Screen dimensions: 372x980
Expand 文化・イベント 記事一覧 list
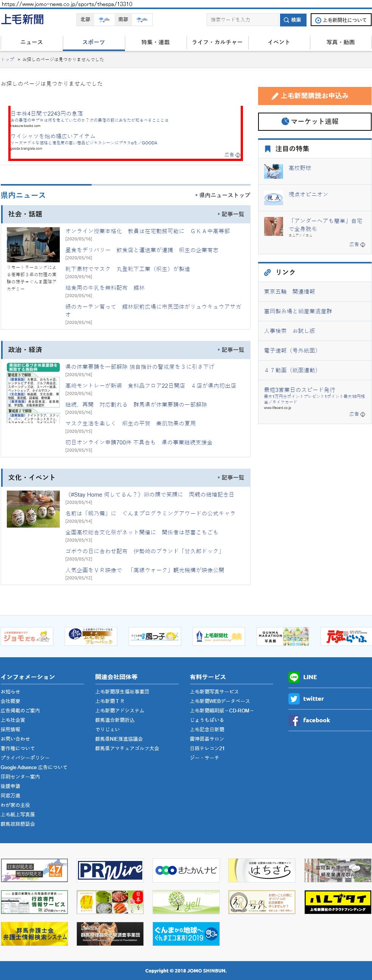231,477
